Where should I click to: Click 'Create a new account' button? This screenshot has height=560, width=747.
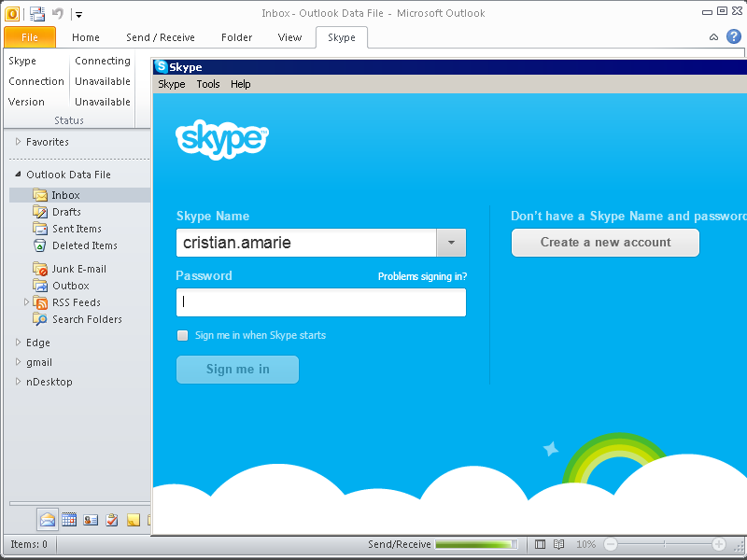(605, 243)
